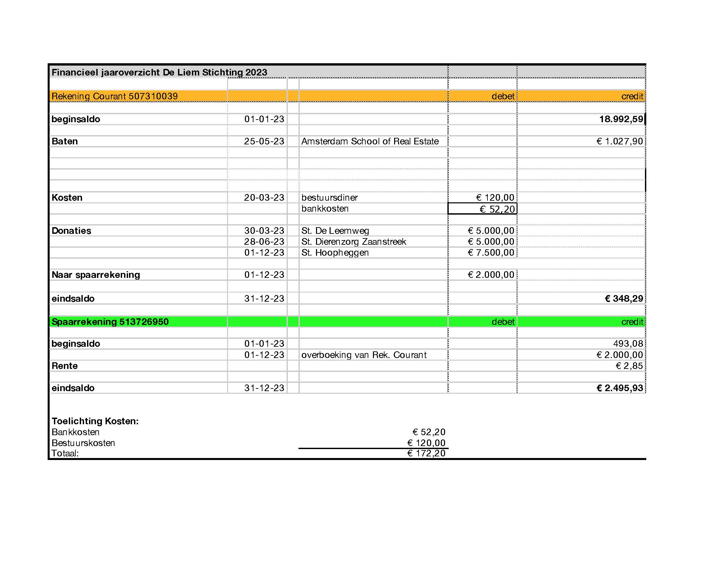This screenshot has width=728, height=563.
Task: Click the bestuursdiner € 120,00 debet cell
Action: pos(495,197)
